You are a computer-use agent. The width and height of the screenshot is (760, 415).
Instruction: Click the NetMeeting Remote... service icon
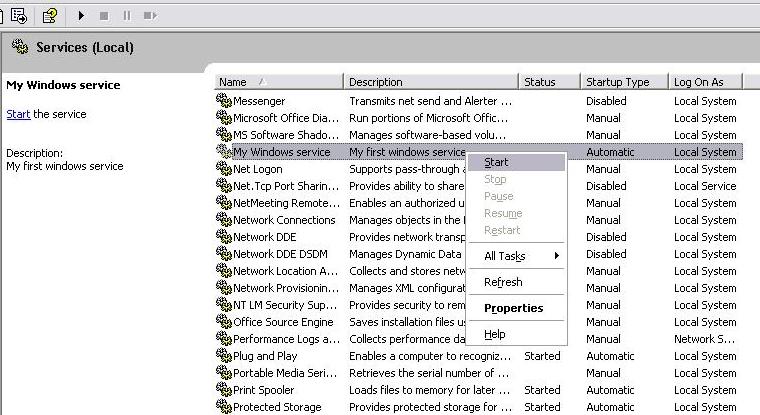[x=223, y=202]
